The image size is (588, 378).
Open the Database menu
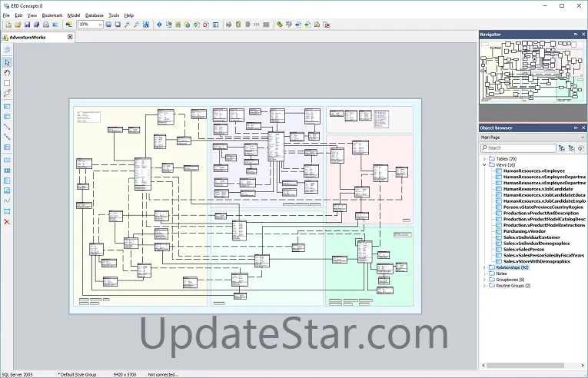95,15
